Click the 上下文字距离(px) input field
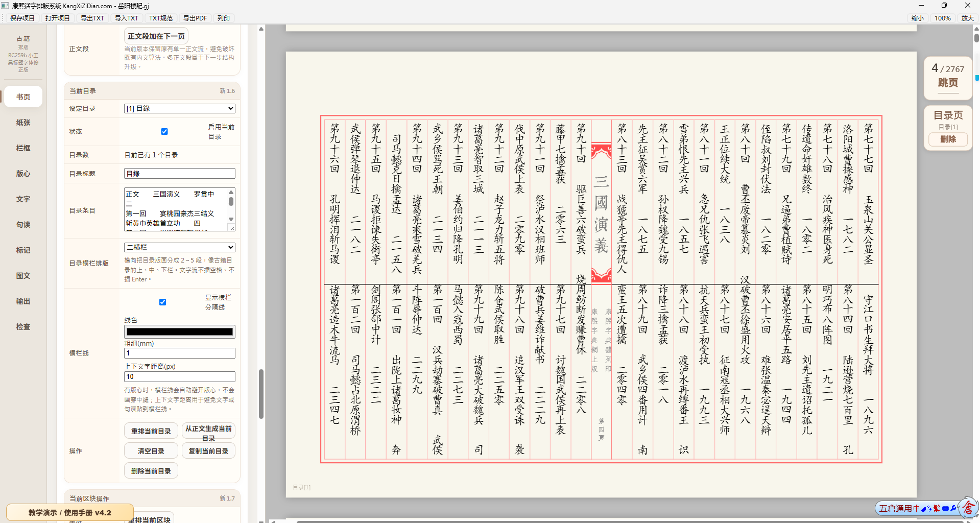 click(180, 377)
